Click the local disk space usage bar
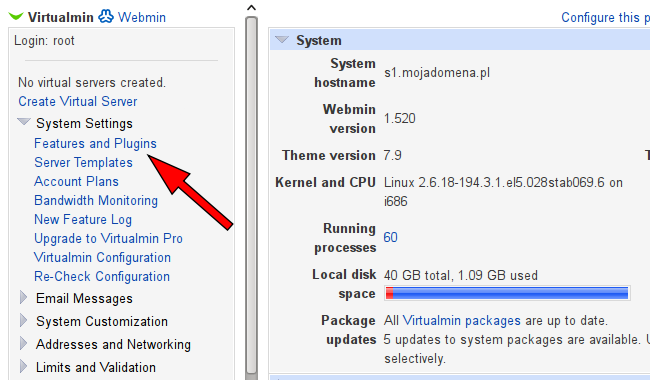This screenshot has height=380, width=650. tap(507, 293)
